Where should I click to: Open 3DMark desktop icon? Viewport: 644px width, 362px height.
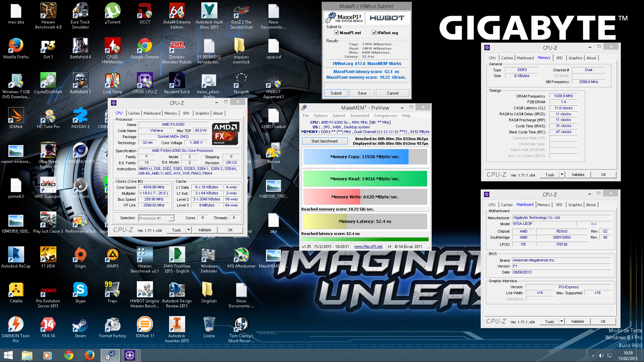coord(16,118)
